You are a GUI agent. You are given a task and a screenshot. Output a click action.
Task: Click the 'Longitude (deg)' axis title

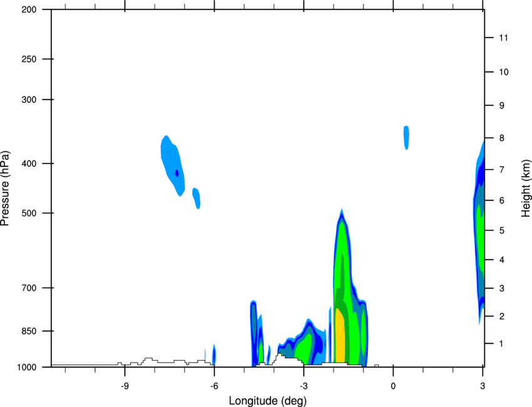(x=268, y=401)
